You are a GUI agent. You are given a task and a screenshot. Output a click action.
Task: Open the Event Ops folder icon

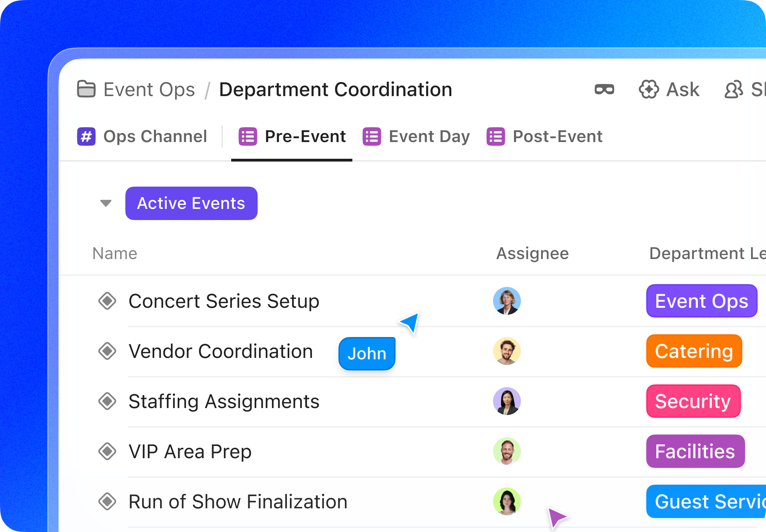click(x=86, y=89)
